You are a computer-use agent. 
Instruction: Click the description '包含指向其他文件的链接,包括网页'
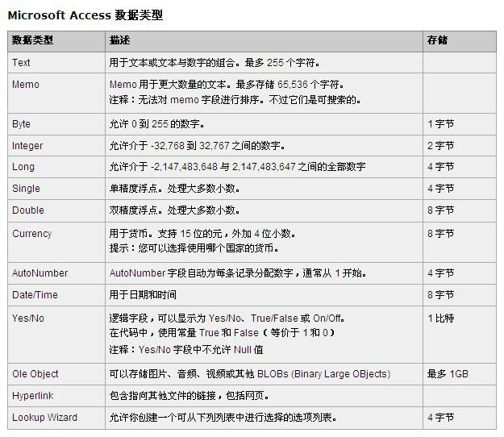pyautogui.click(x=189, y=396)
